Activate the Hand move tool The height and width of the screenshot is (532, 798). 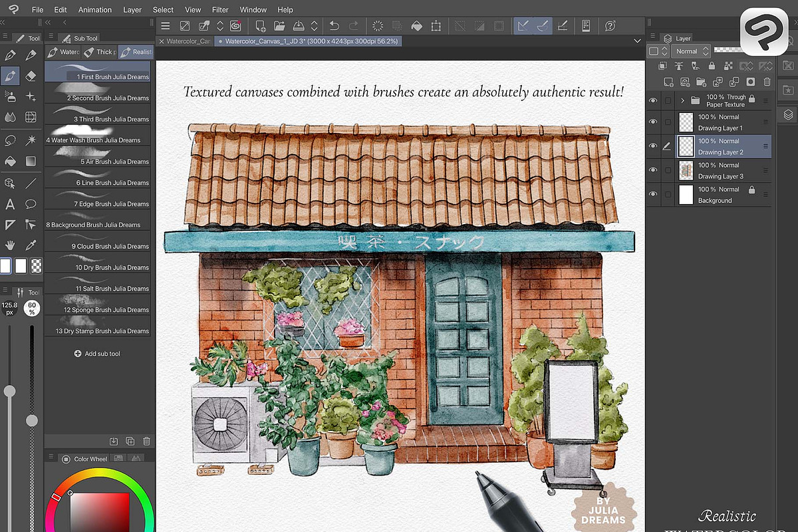pos(10,245)
